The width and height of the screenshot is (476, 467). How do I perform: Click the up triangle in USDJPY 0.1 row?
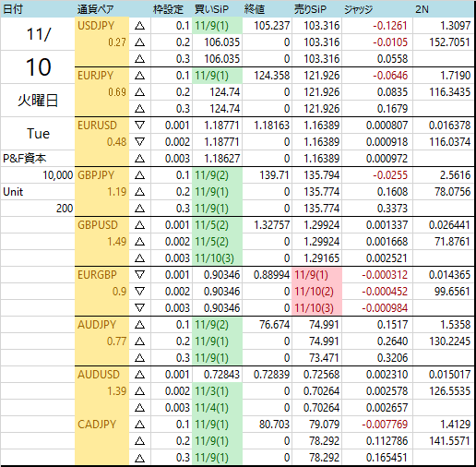140,26
